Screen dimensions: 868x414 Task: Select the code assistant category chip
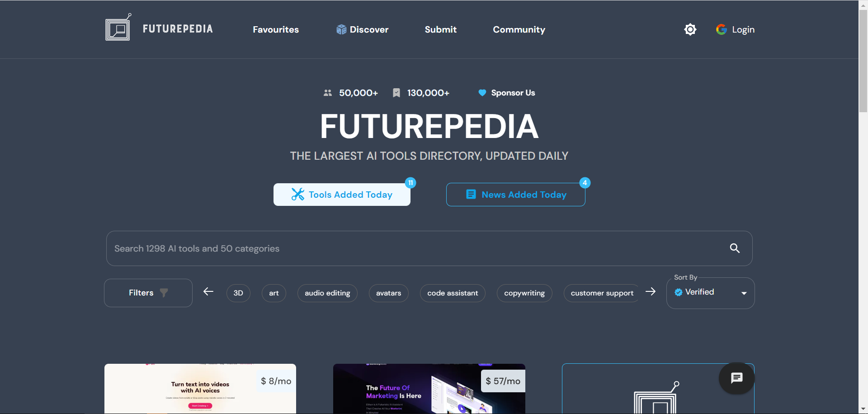[453, 293]
